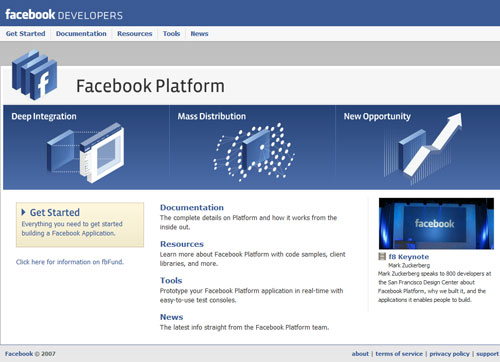Open terms of service footer link
Screen dimensions: 500x362
(x=399, y=354)
